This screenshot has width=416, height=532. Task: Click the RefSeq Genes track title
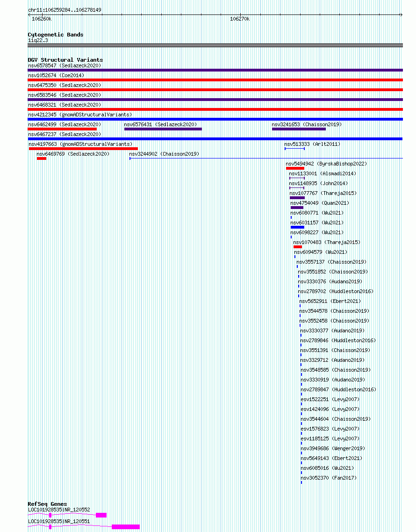pos(48,504)
